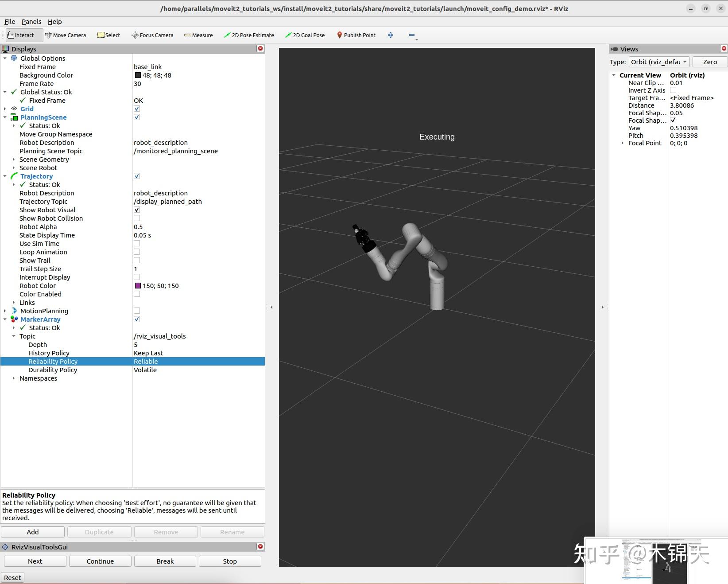Activate the Measure tool
The image size is (728, 584).
click(x=198, y=35)
